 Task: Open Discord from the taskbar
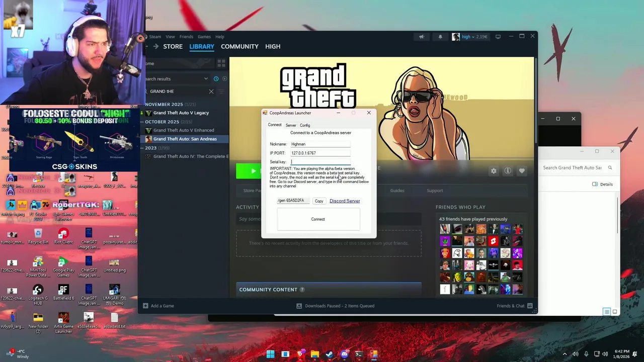(344, 354)
